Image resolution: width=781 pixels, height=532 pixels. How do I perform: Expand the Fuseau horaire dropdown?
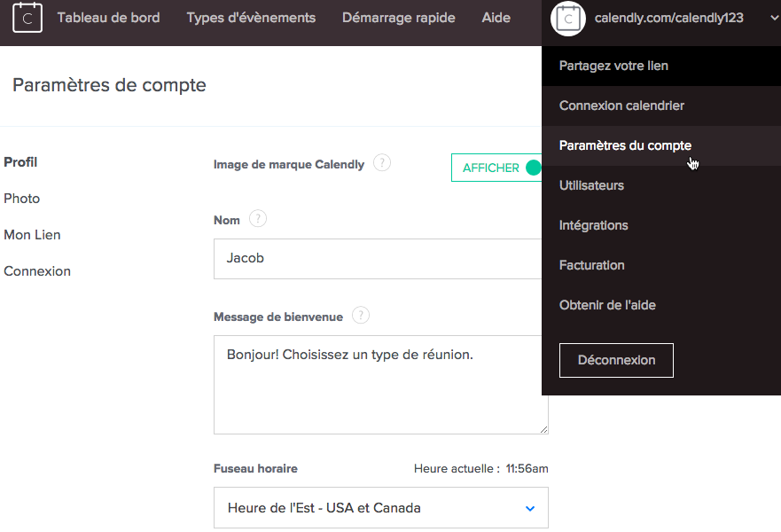(381, 507)
